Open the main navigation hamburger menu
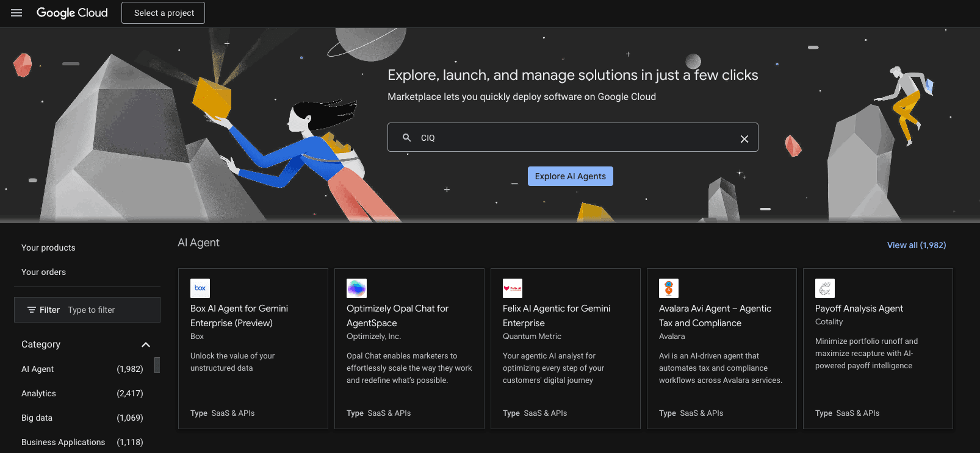The height and width of the screenshot is (453, 980). click(x=16, y=13)
